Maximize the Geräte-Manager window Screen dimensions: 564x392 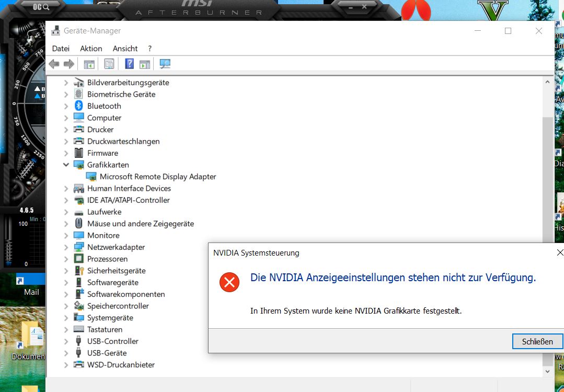tap(508, 31)
